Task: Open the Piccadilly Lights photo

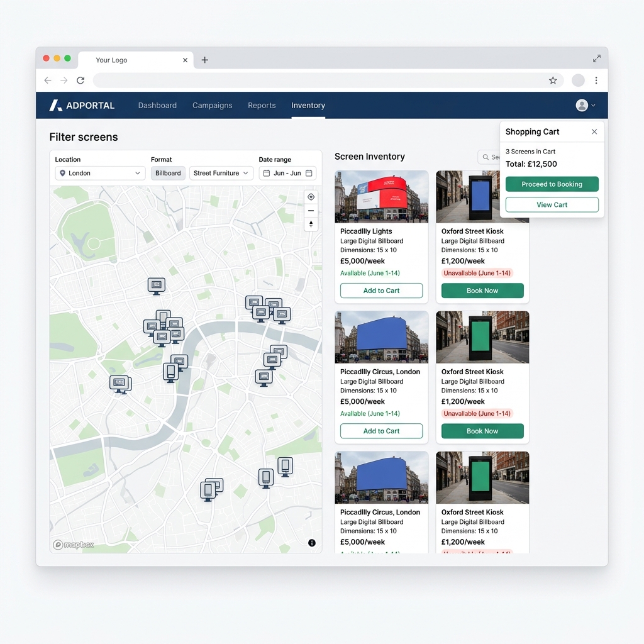Action: [381, 197]
